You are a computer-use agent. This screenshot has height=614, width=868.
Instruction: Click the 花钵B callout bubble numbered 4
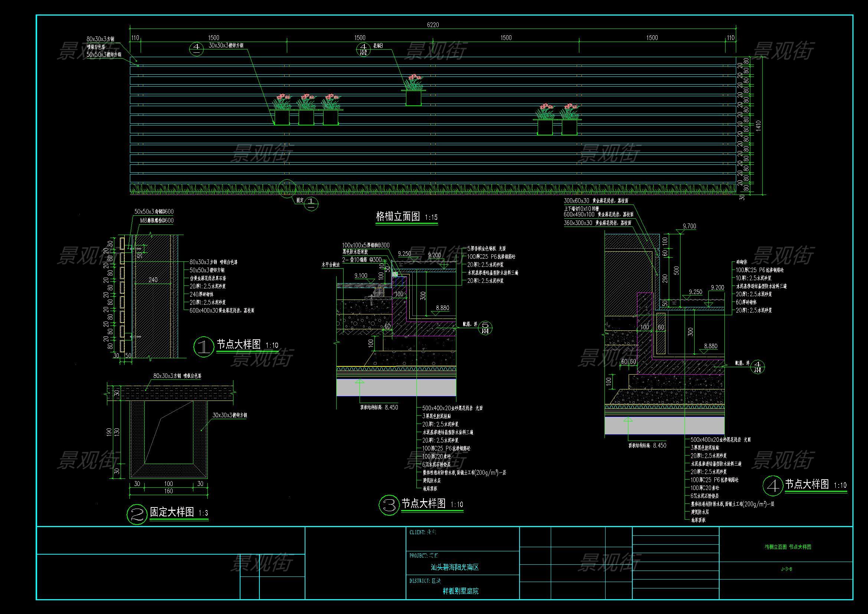[364, 49]
